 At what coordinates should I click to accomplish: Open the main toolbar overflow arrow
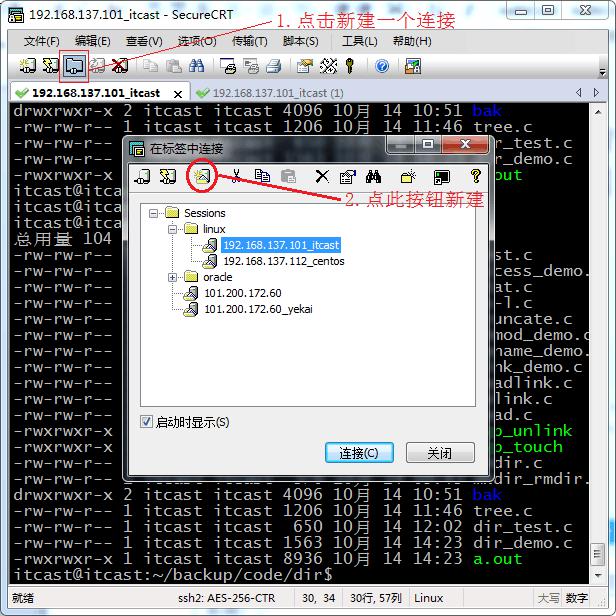602,72
